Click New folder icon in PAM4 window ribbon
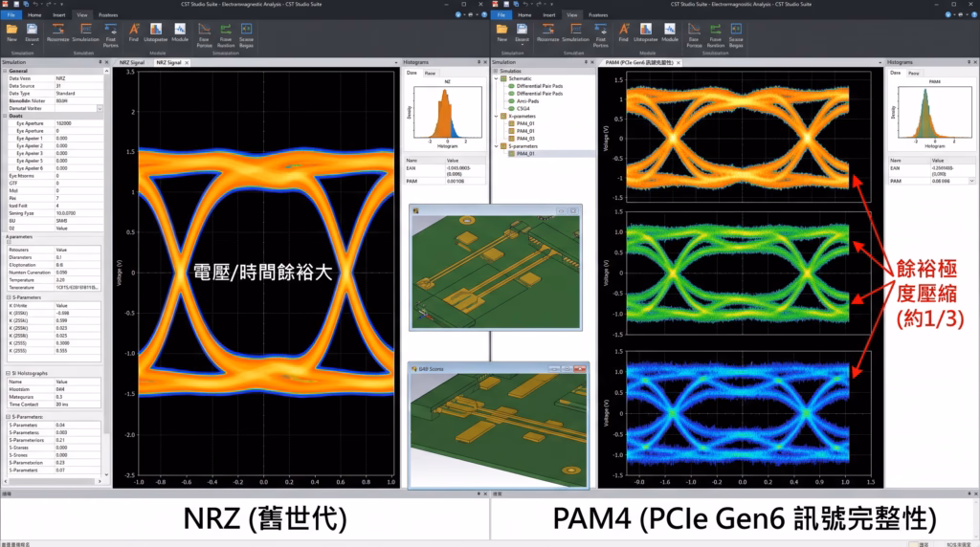 (x=501, y=30)
